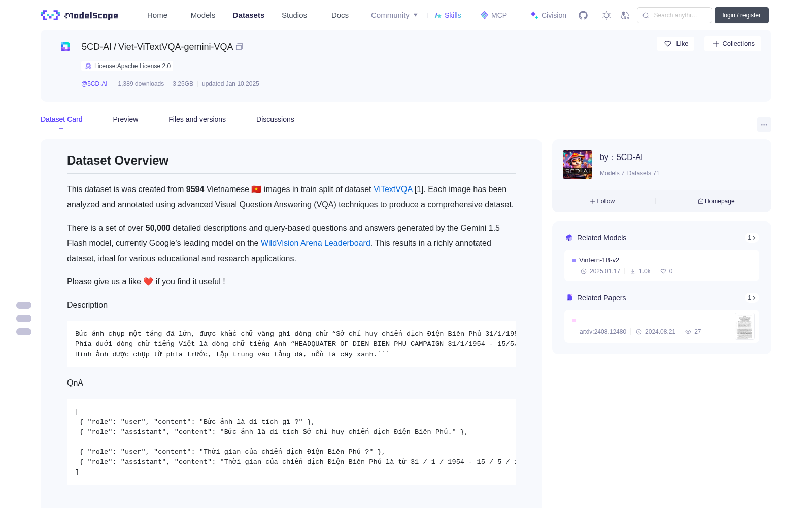Click the Apache License 2.0 tag
Viewport: 812px width, 508px height.
pos(127,66)
